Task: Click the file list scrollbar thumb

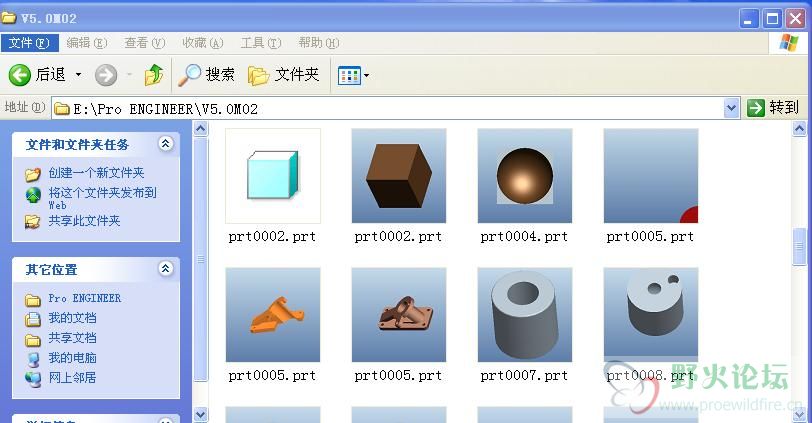Action: pyautogui.click(x=800, y=246)
